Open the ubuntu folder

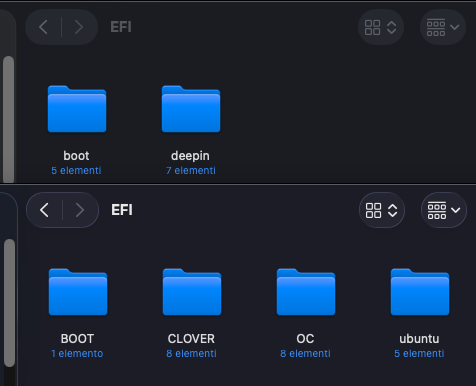click(x=420, y=292)
